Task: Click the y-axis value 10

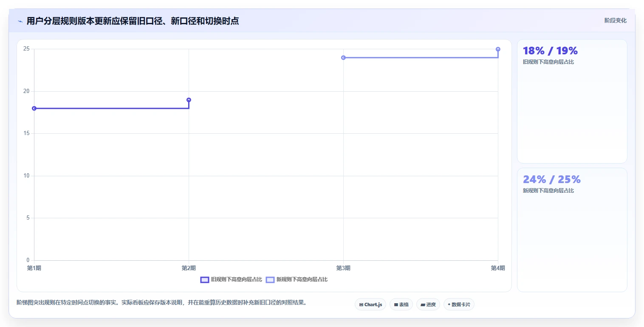Action: (x=26, y=176)
